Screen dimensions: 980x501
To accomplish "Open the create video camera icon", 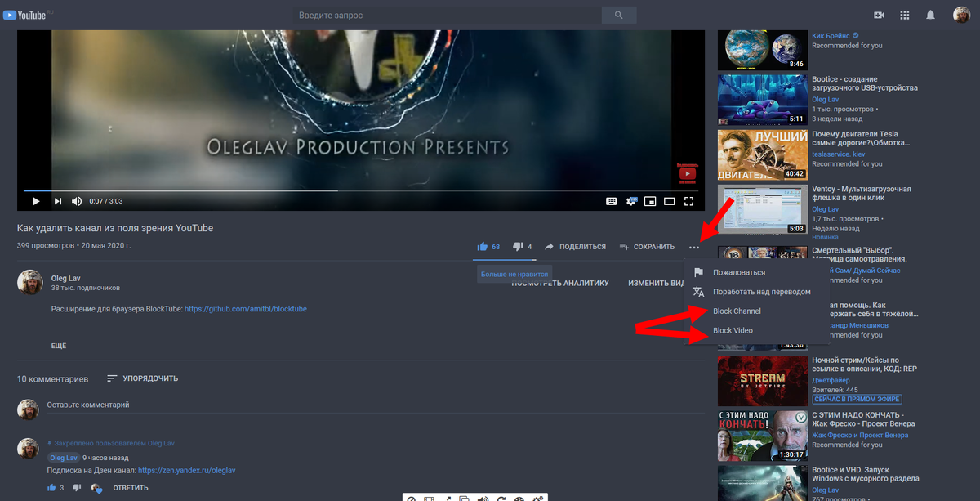I will (880, 15).
